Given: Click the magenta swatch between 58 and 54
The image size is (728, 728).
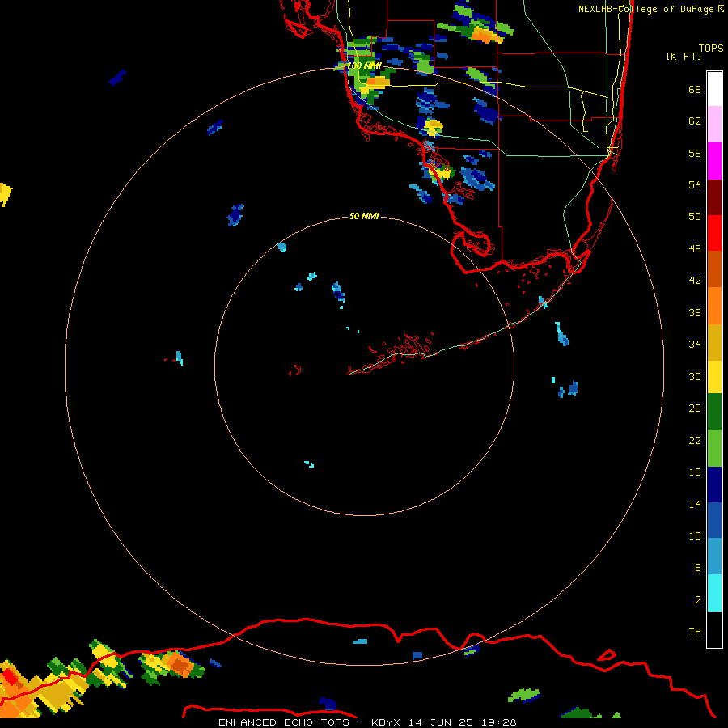Looking at the screenshot, I should 714,161.
